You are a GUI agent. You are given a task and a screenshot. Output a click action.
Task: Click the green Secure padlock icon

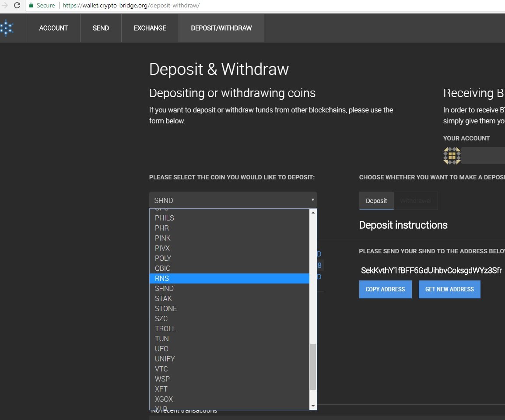[x=31, y=5]
